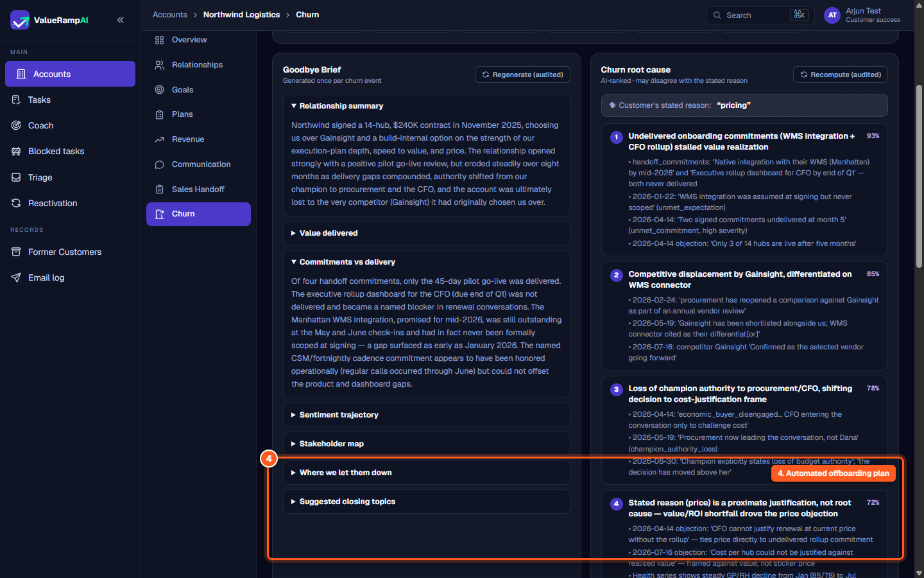Click Arjun Test profile name
The height and width of the screenshot is (578, 924).
(x=863, y=11)
